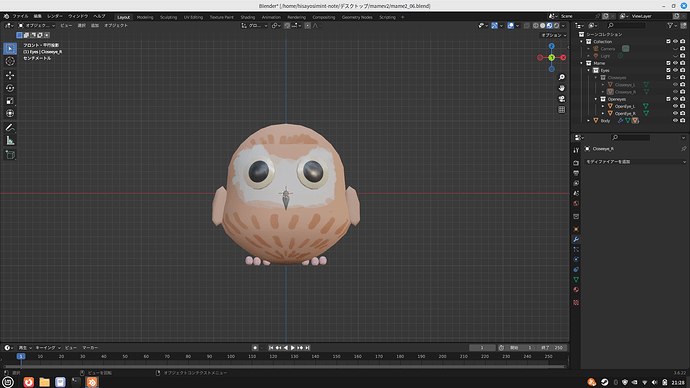690x388 pixels.
Task: Open the Physics properties tab
Action: click(x=576, y=260)
